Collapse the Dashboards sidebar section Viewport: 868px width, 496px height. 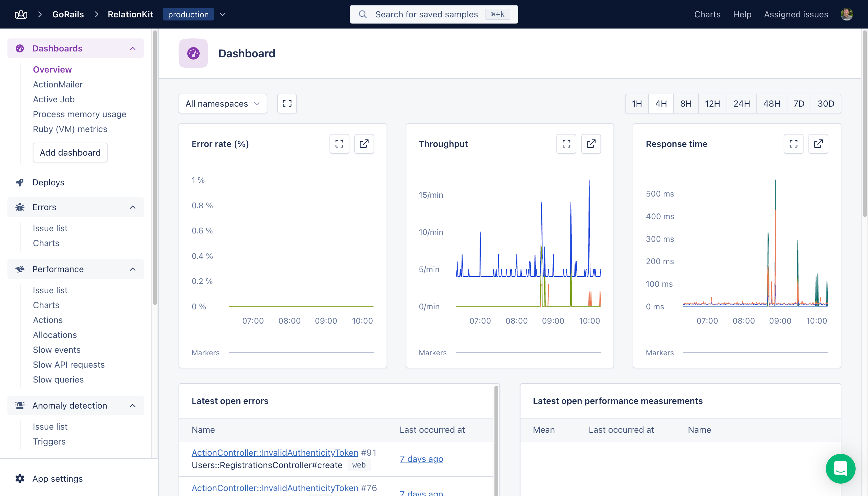(132, 48)
